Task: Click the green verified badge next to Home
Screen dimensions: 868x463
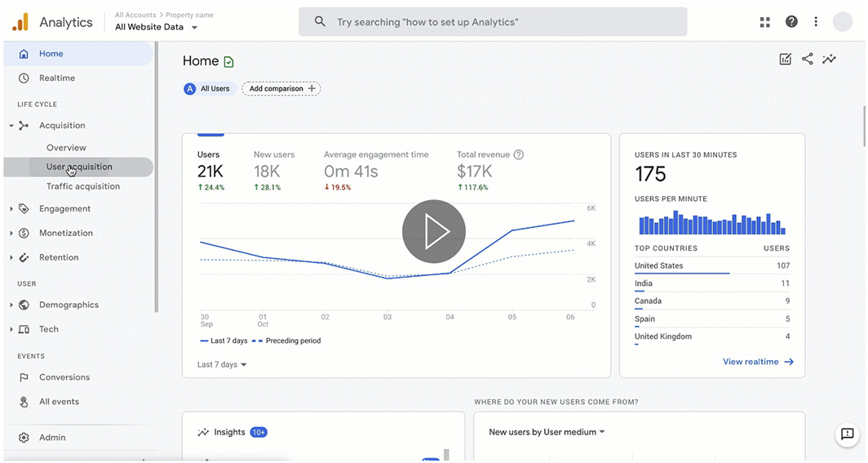Action: tap(228, 62)
